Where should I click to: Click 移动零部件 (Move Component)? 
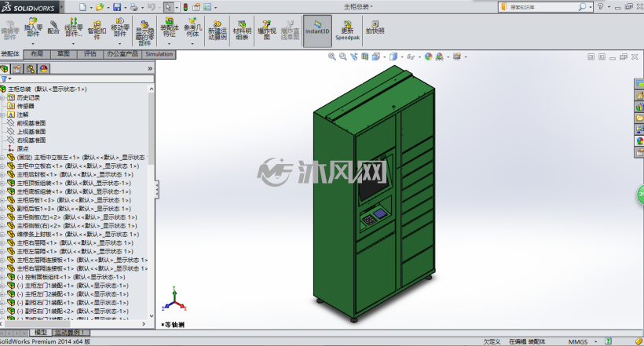[x=120, y=28]
